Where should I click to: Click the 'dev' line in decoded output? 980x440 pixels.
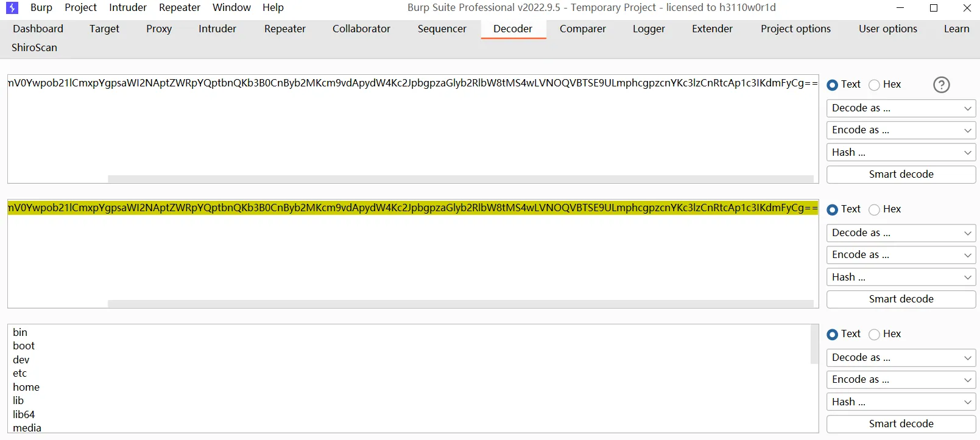click(21, 360)
